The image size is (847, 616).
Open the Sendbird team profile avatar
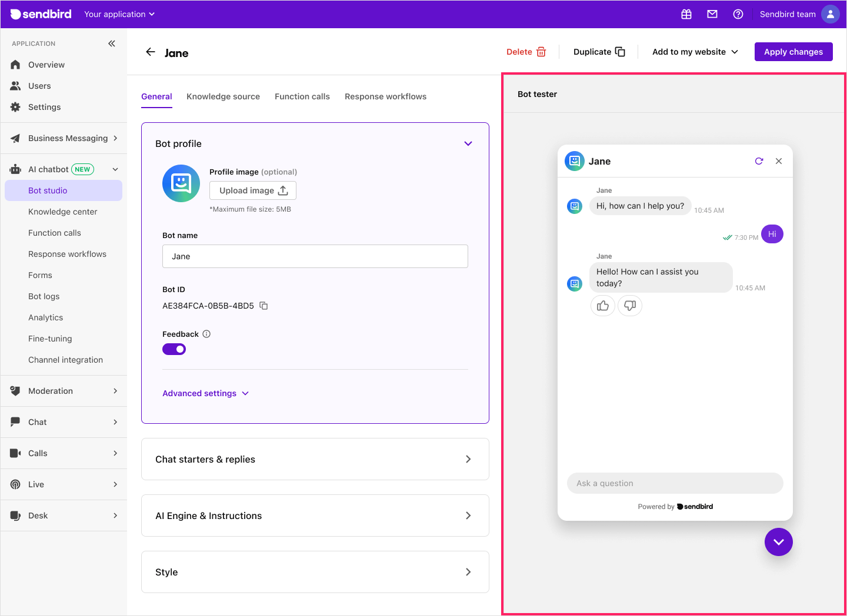(831, 14)
